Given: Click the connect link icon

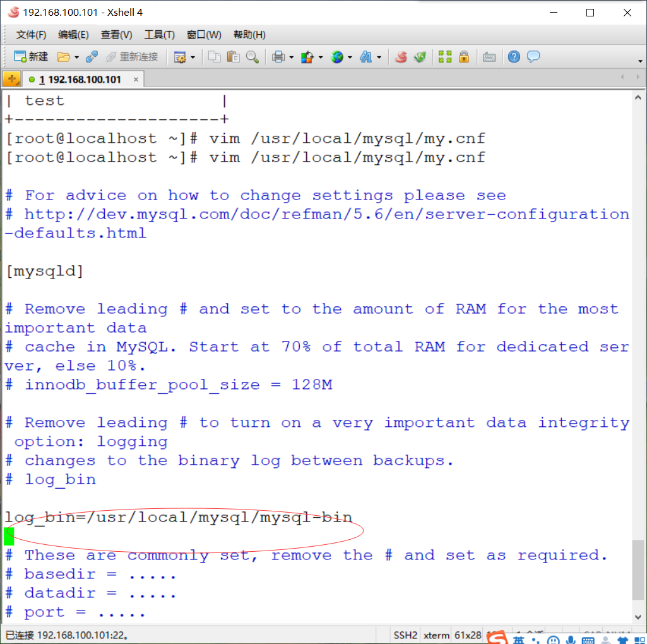Looking at the screenshot, I should tap(92, 57).
